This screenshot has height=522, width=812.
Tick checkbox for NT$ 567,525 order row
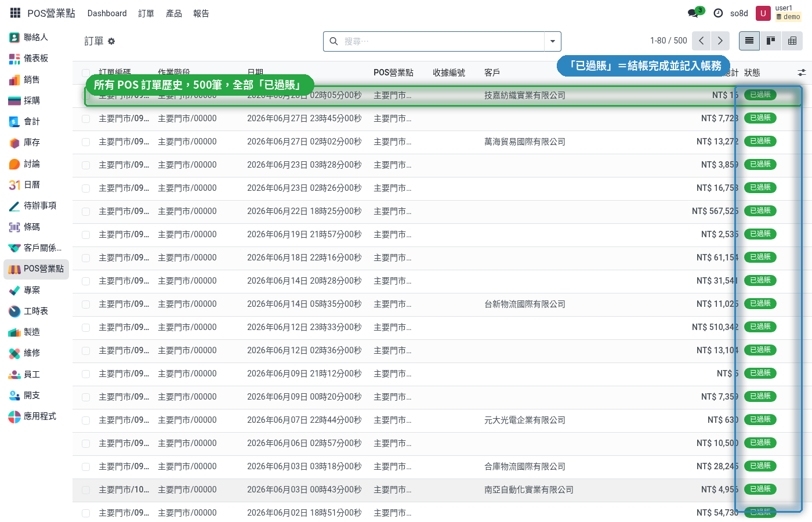tap(86, 212)
